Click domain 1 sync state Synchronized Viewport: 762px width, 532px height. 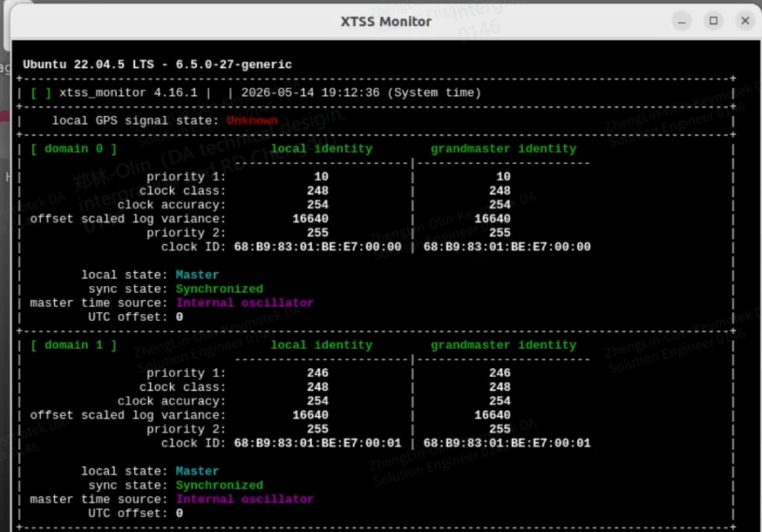(219, 485)
